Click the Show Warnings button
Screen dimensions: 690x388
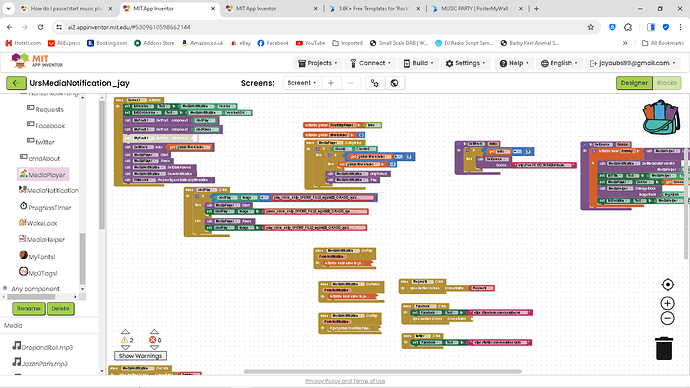(x=140, y=355)
